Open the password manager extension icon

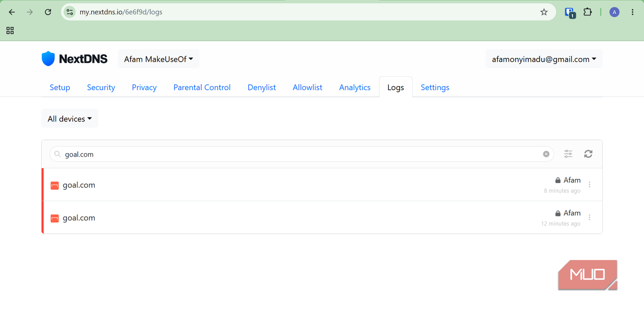[x=570, y=12]
